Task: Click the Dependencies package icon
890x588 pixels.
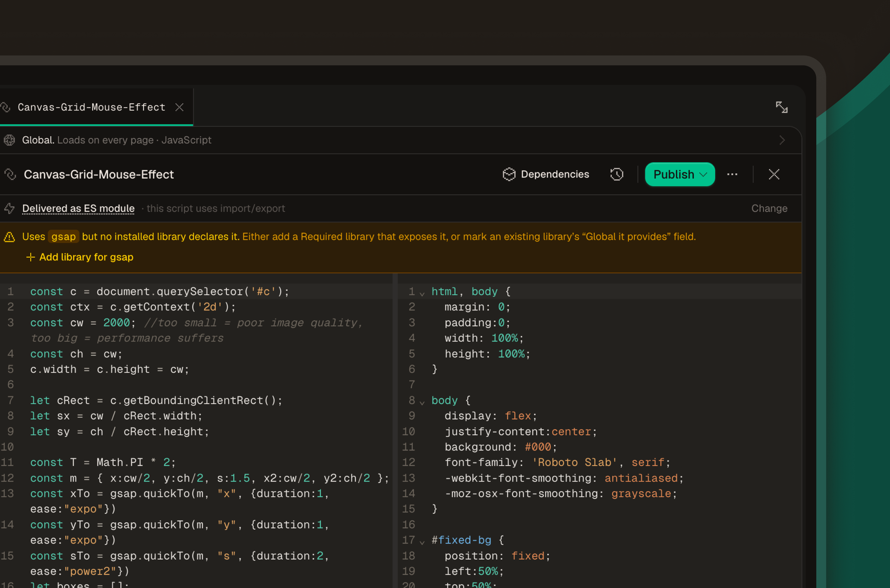Action: click(509, 174)
